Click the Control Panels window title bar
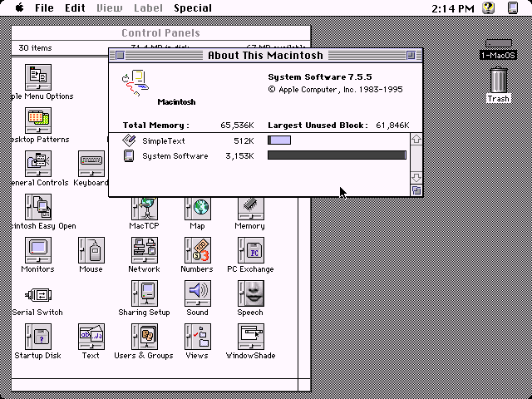The height and width of the screenshot is (399, 532). 160,33
